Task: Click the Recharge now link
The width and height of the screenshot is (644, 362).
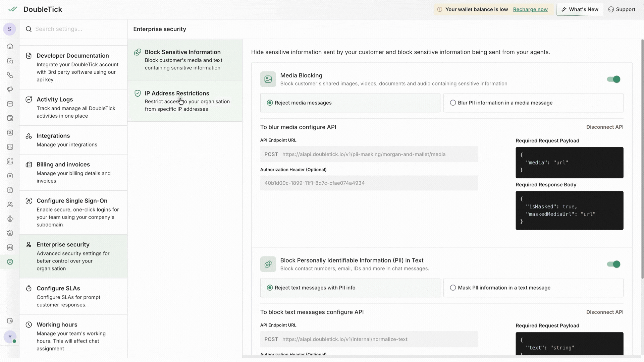Action: click(530, 9)
